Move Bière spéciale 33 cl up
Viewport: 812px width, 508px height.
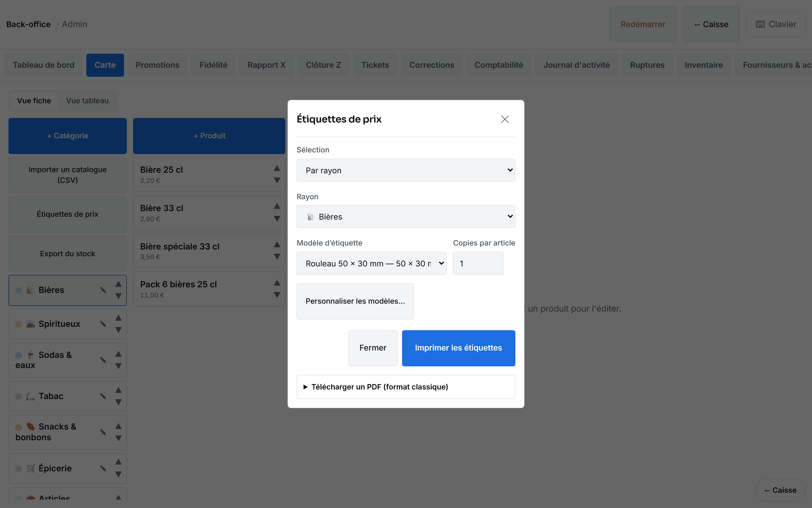click(x=277, y=245)
